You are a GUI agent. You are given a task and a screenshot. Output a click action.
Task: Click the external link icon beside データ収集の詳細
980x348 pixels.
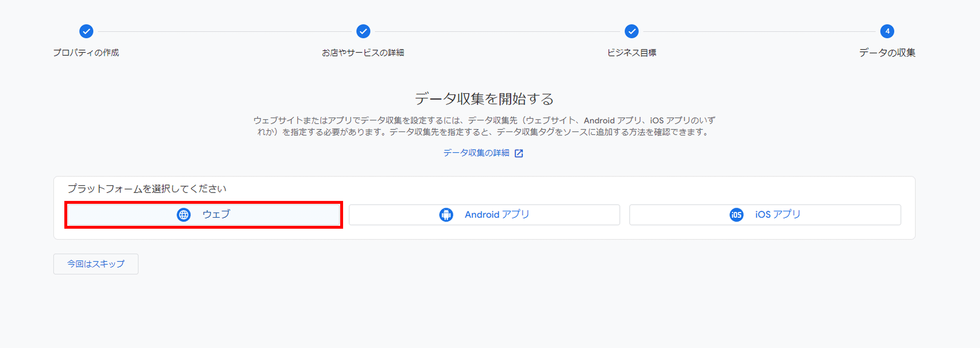(519, 153)
